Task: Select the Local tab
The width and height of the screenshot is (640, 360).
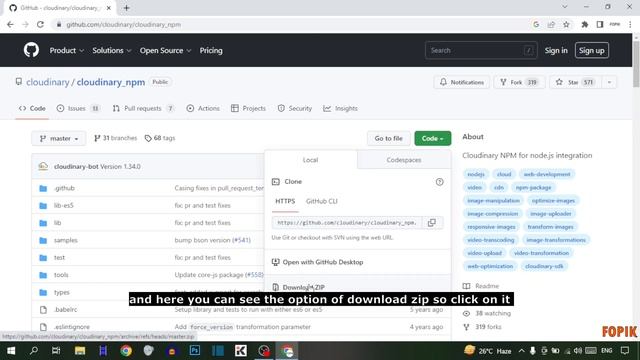Action: [310, 160]
